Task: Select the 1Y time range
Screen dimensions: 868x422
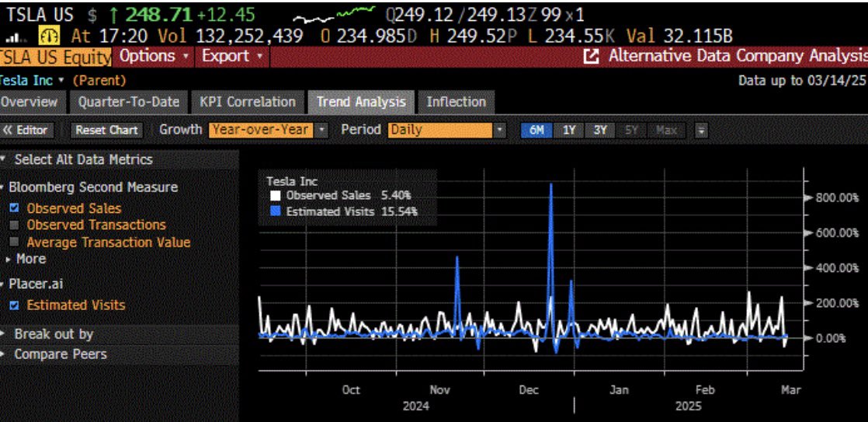Action: click(x=568, y=130)
